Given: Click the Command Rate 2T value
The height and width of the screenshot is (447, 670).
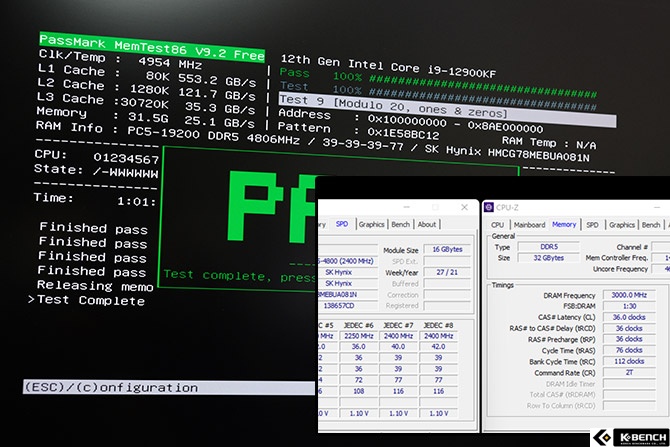Looking at the screenshot, I should (x=629, y=372).
